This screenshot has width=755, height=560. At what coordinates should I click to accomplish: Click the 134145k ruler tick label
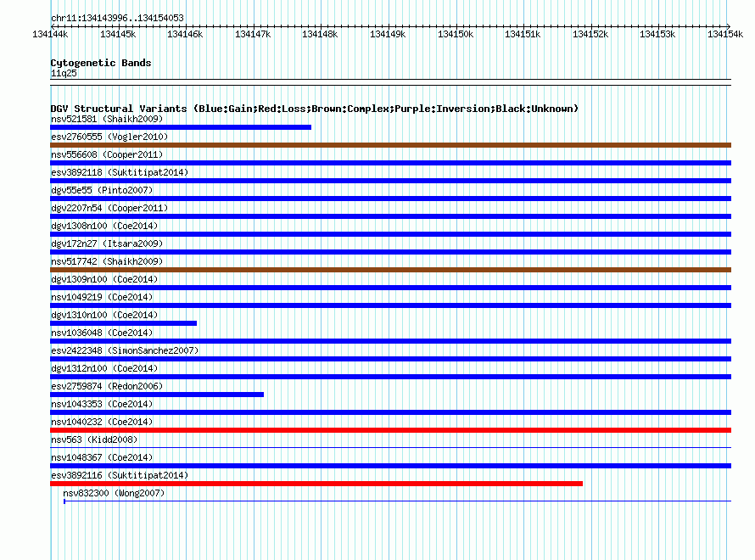point(118,34)
